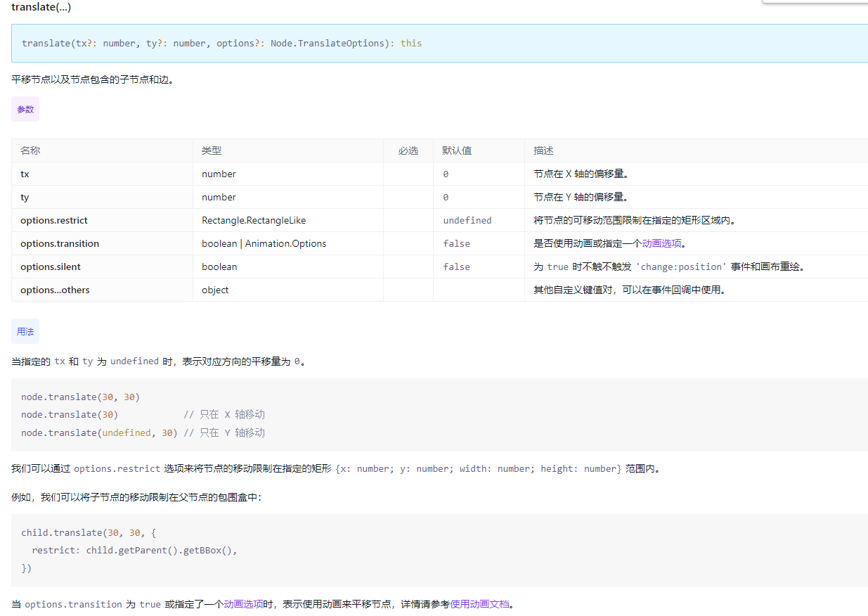Click the 动画选项 link in the last paragraph
Viewport: 868px width, 616px height.
click(x=243, y=604)
